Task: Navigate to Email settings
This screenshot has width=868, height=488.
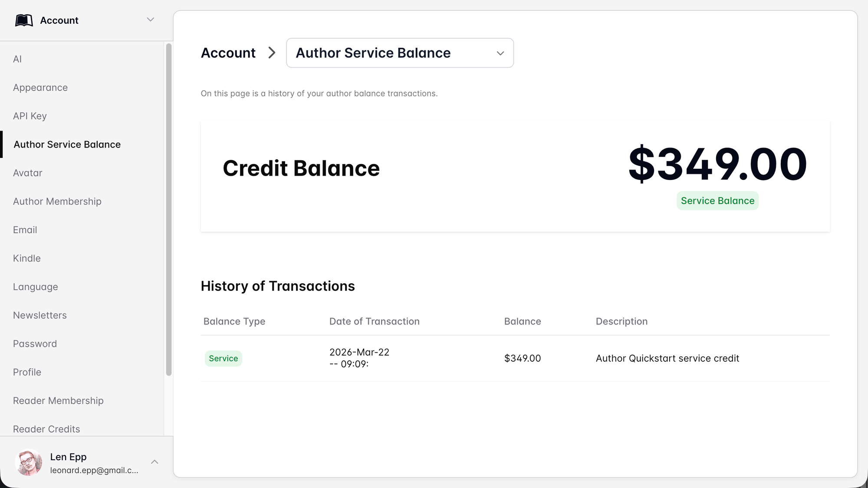Action: pyautogui.click(x=25, y=230)
